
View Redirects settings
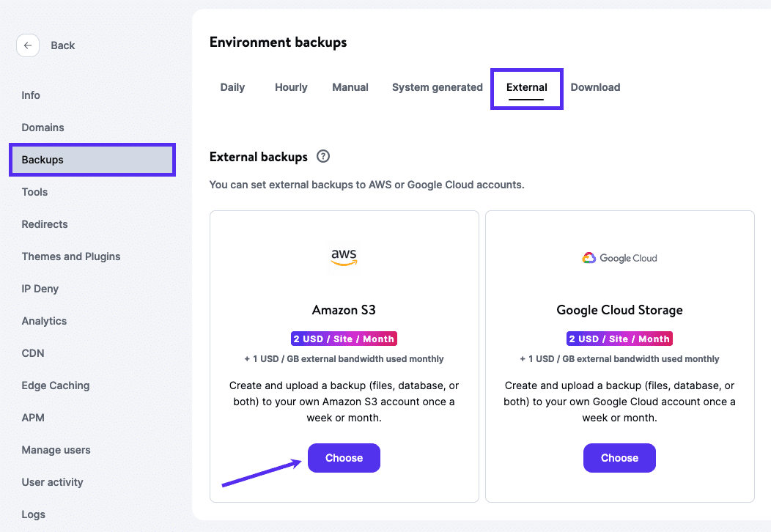tap(44, 223)
